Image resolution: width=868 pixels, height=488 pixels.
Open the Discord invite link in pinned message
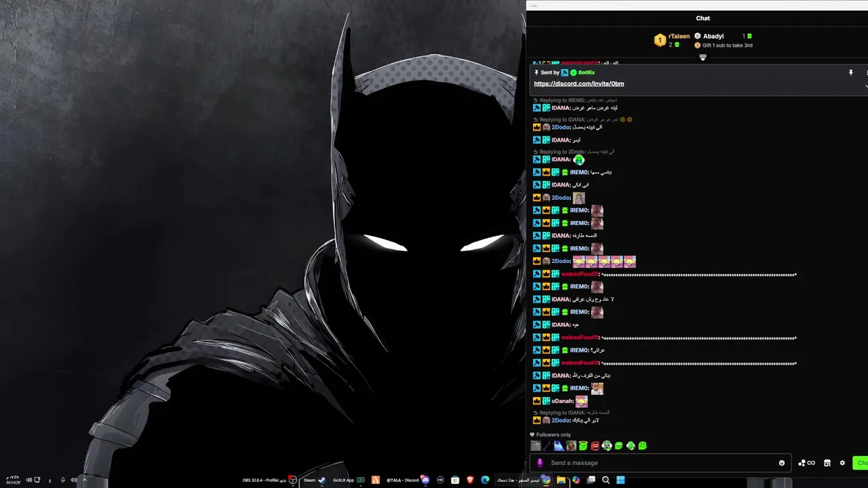pyautogui.click(x=579, y=83)
